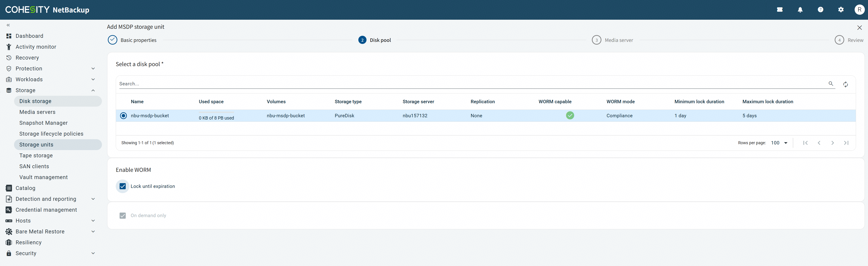
Task: Select the nbu-msdp-bucket radio button
Action: tap(123, 115)
